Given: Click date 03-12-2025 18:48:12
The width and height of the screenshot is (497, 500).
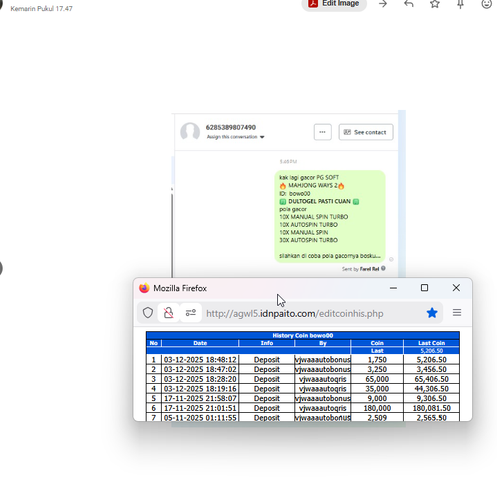Looking at the screenshot, I should point(200,360).
